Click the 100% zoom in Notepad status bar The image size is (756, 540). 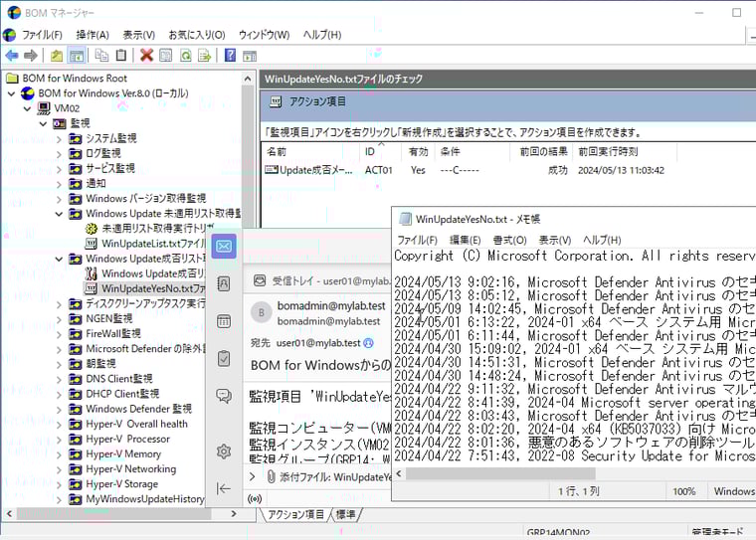683,491
